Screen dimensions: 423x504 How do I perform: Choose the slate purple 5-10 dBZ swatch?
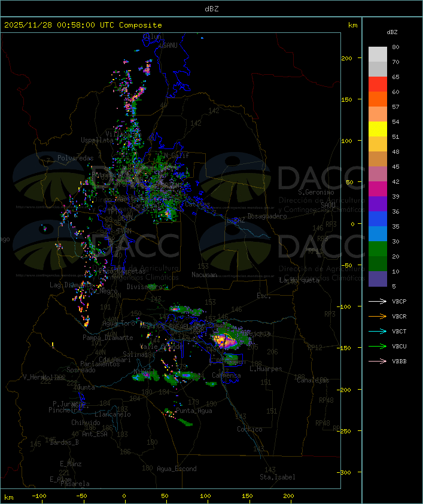point(378,279)
